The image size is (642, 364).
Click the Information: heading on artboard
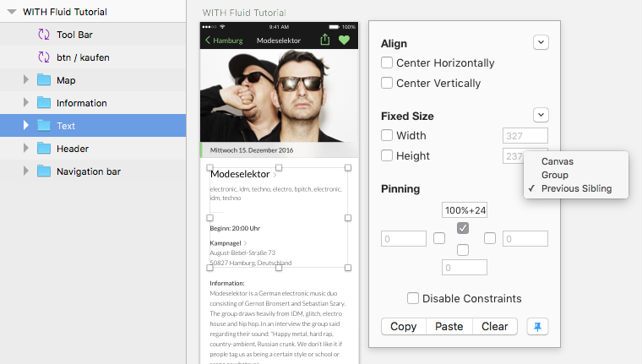point(227,283)
